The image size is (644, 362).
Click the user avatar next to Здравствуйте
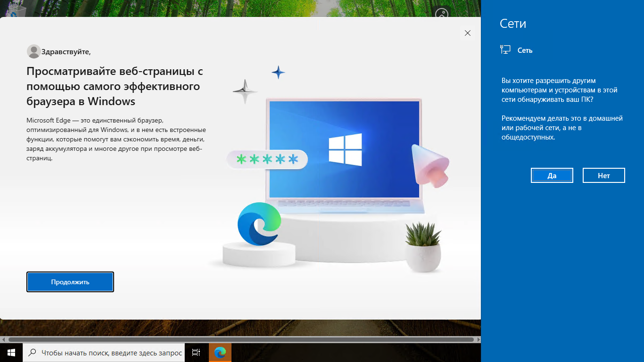34,51
